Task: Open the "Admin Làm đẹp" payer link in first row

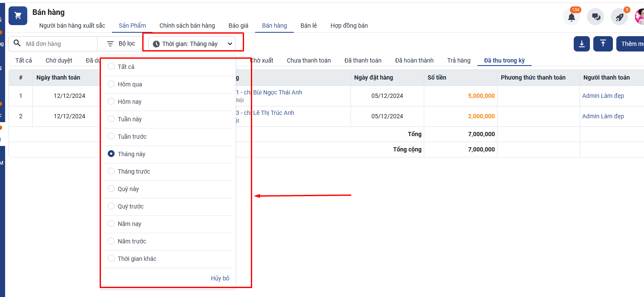Action: tap(603, 96)
